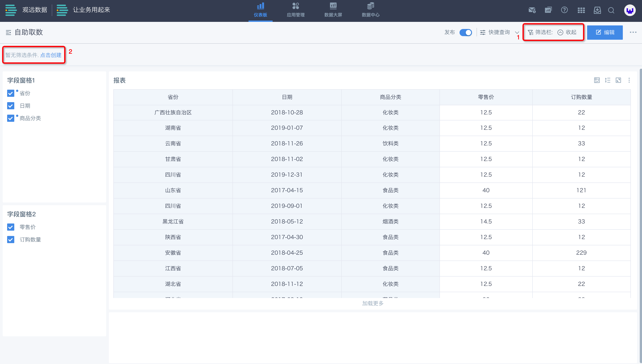This screenshot has width=642, height=364.
Task: Switch to the 数据中心 tab
Action: tap(371, 10)
